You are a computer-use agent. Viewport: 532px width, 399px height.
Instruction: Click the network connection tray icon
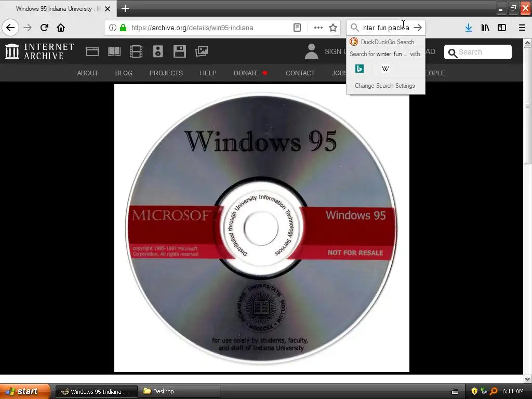484,391
